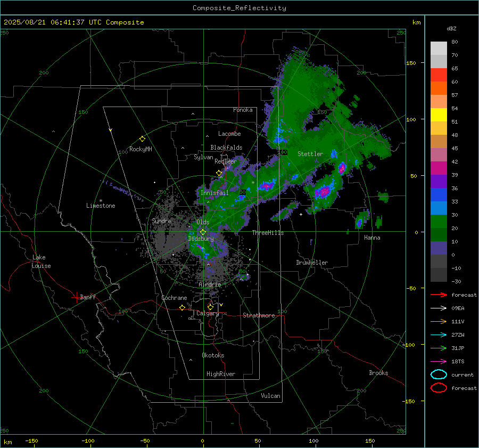This screenshot has height=448, width=479.
Task: Click the Ponoka city label
Action: point(243,110)
